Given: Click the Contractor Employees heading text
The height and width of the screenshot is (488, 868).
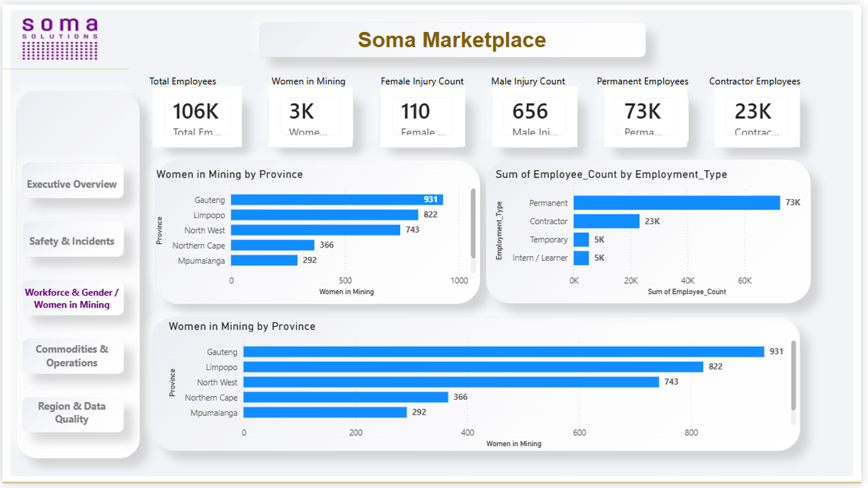Looking at the screenshot, I should tap(755, 81).
